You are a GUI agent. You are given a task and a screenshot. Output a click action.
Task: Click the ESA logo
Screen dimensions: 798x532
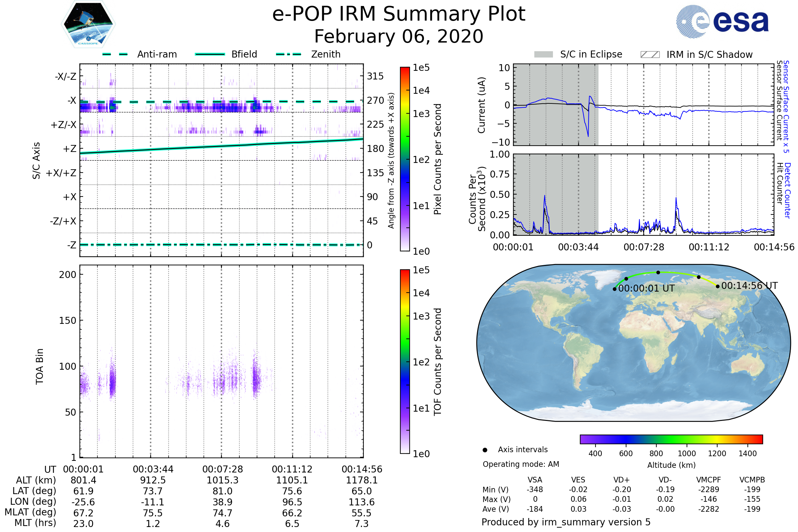click(722, 21)
